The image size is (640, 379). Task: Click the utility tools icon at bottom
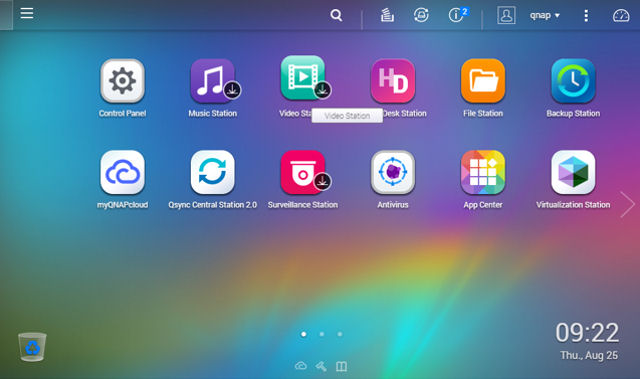[x=321, y=366]
